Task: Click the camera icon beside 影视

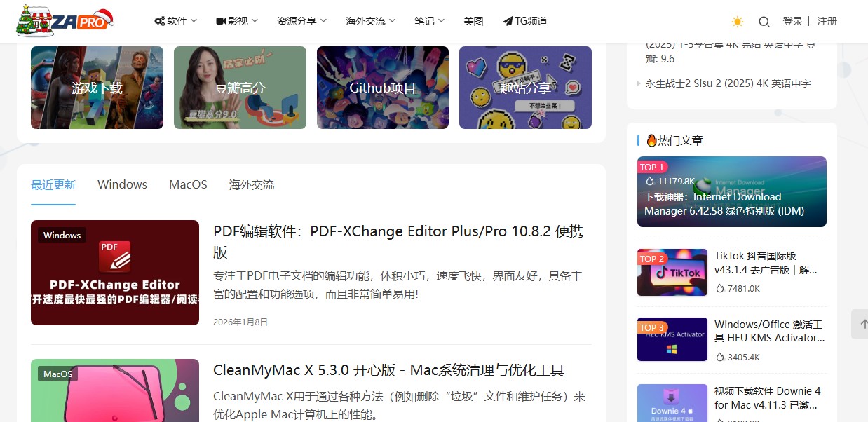Action: point(221,21)
